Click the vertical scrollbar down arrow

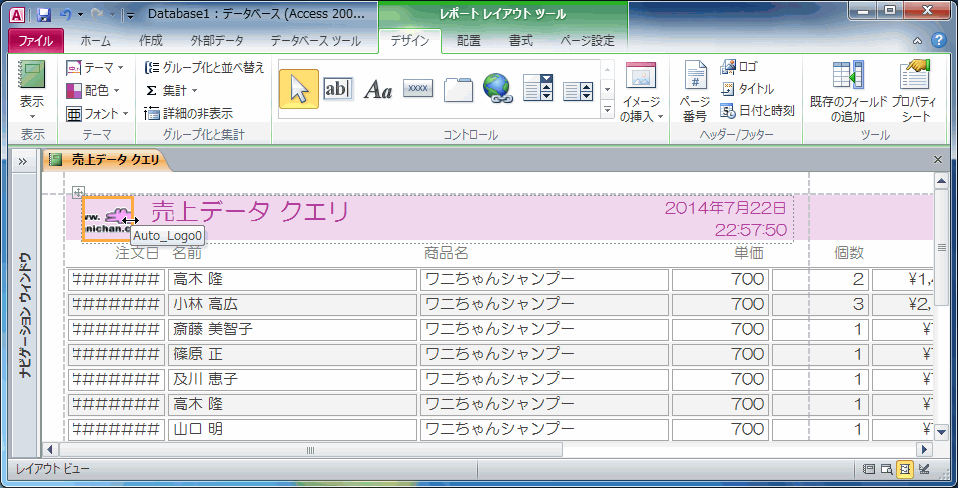pyautogui.click(x=942, y=432)
